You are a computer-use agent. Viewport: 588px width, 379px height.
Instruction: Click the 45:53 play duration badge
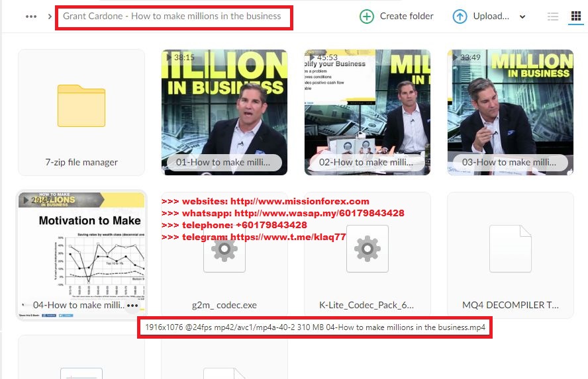[x=324, y=58]
